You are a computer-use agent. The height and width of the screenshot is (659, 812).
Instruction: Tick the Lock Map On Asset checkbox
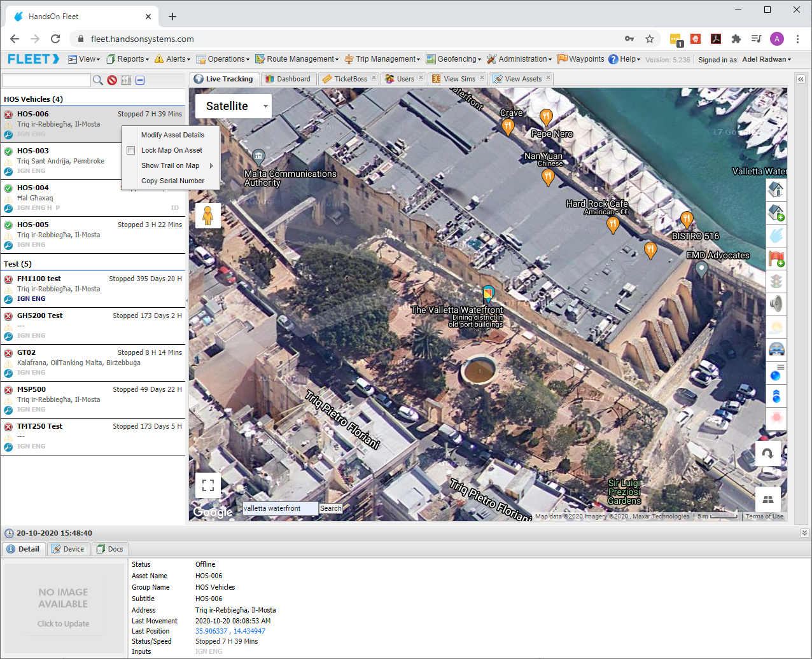131,151
